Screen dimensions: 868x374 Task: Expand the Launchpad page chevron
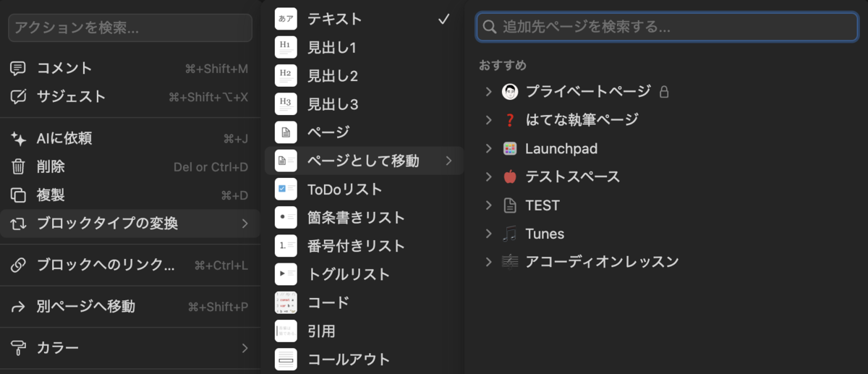(x=488, y=148)
